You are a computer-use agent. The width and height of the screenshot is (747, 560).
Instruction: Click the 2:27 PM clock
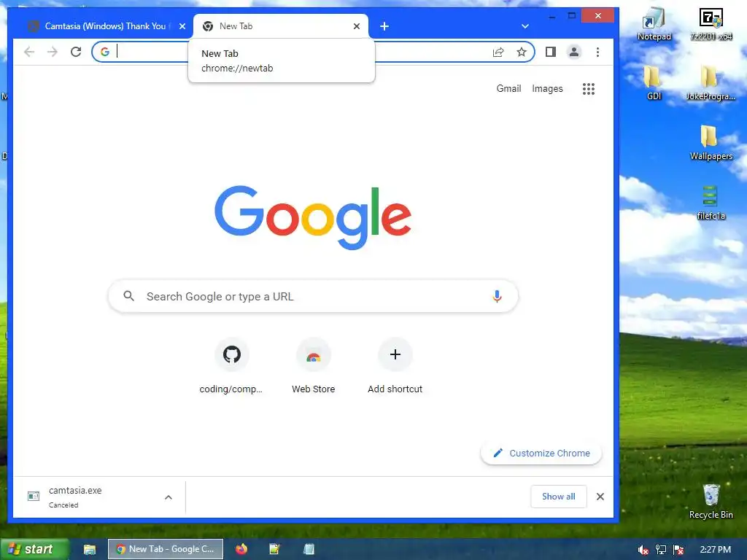tap(715, 550)
